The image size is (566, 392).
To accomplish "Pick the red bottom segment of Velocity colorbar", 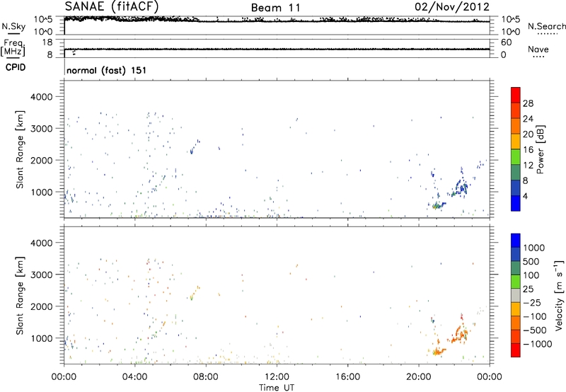I will (516, 350).
